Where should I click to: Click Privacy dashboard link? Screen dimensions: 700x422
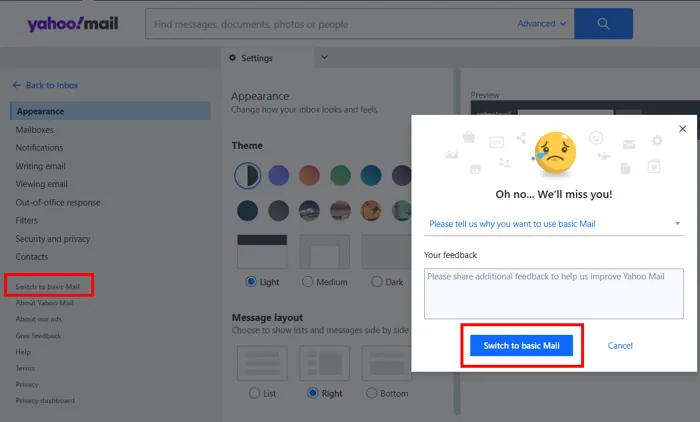click(45, 401)
